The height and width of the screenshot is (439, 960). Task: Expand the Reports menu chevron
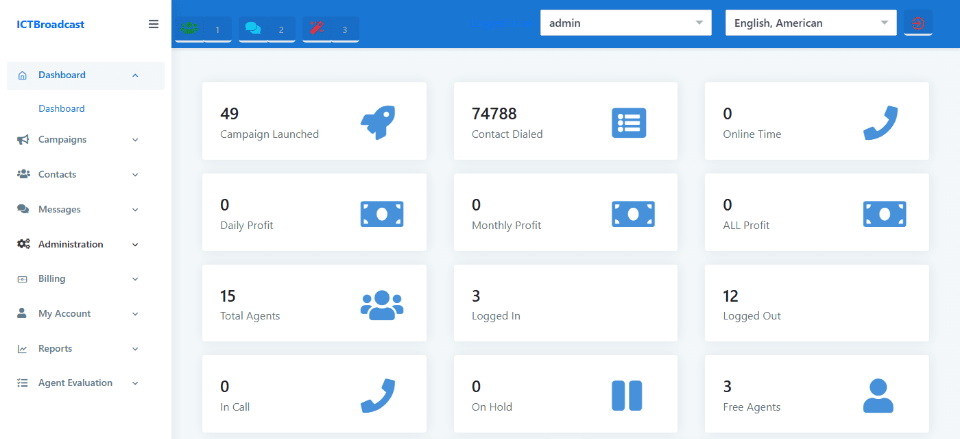pos(135,348)
